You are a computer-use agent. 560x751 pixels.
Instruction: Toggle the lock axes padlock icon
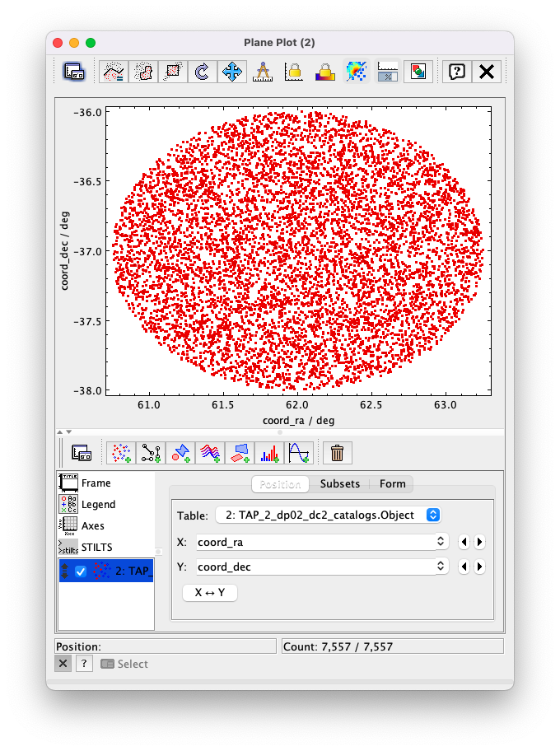(294, 72)
